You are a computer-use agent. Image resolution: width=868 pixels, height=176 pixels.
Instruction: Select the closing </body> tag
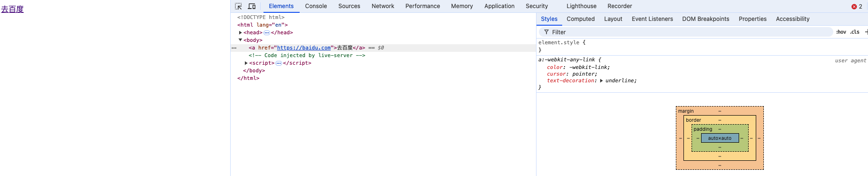(x=254, y=71)
